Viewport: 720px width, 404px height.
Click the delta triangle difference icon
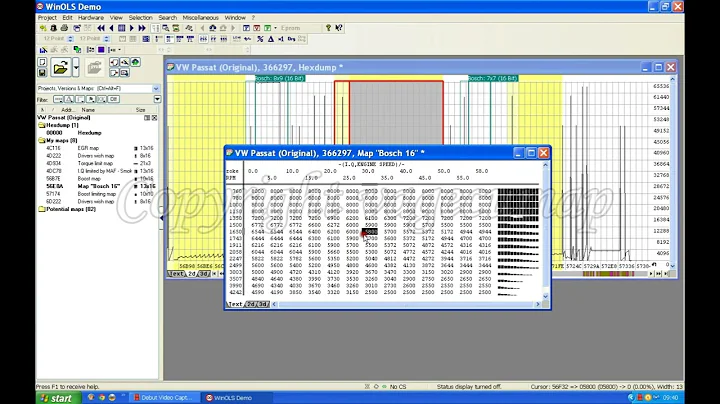270,39
